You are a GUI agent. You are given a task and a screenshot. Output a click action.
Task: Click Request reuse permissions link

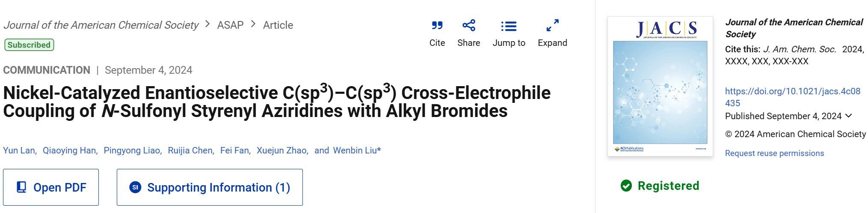click(774, 153)
